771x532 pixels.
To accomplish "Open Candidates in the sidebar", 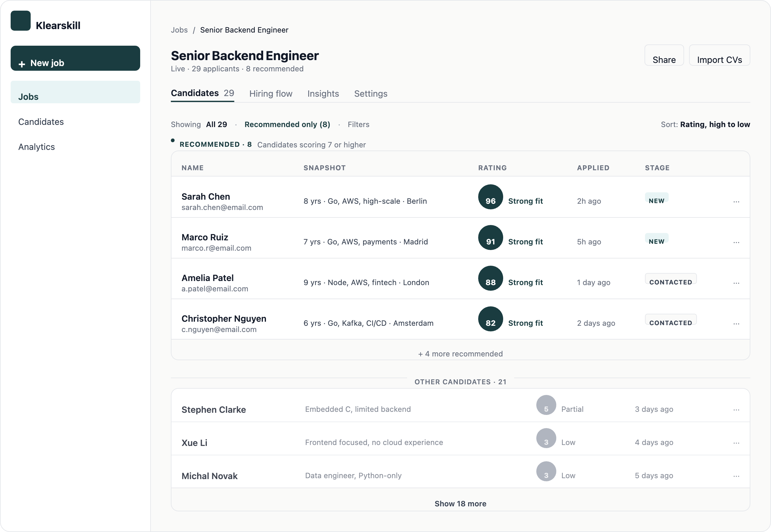I will click(41, 122).
